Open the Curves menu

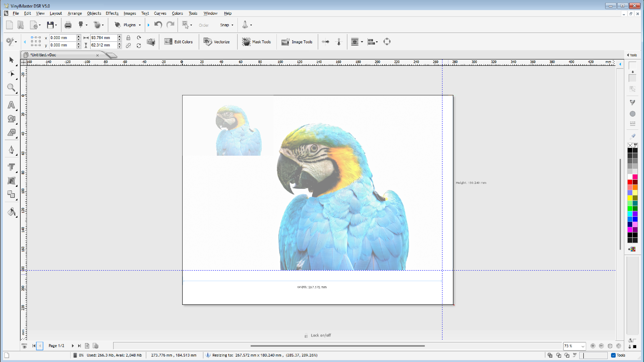coord(160,13)
